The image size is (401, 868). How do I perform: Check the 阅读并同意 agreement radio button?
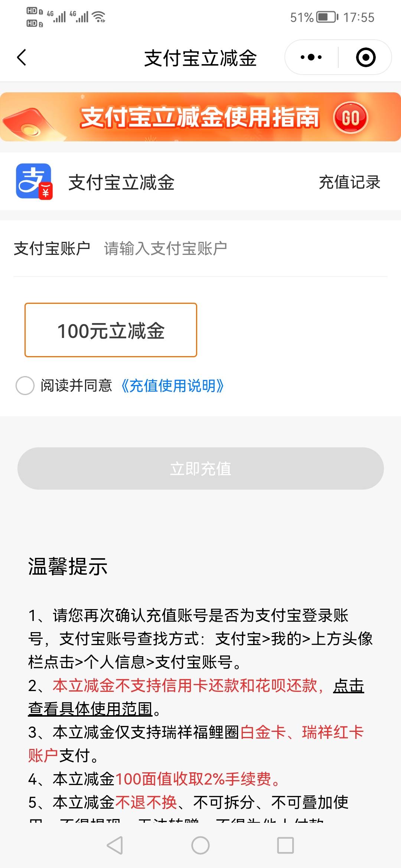[25, 385]
